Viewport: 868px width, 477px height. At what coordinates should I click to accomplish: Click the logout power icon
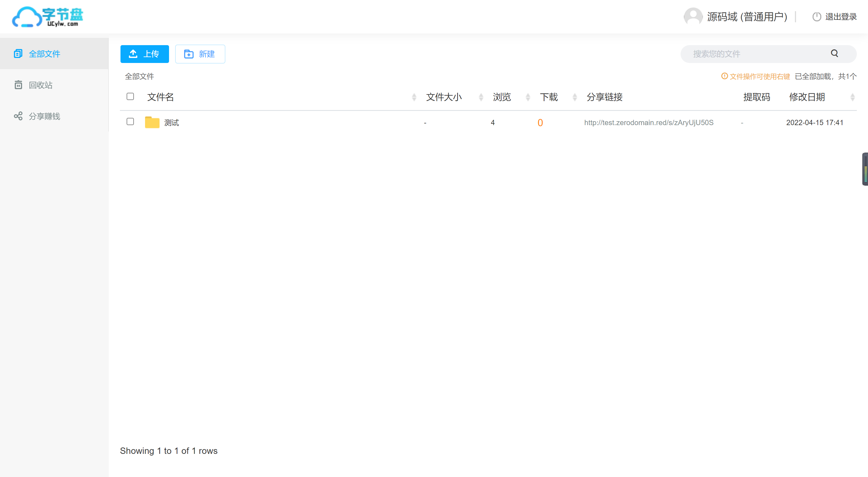click(x=817, y=16)
